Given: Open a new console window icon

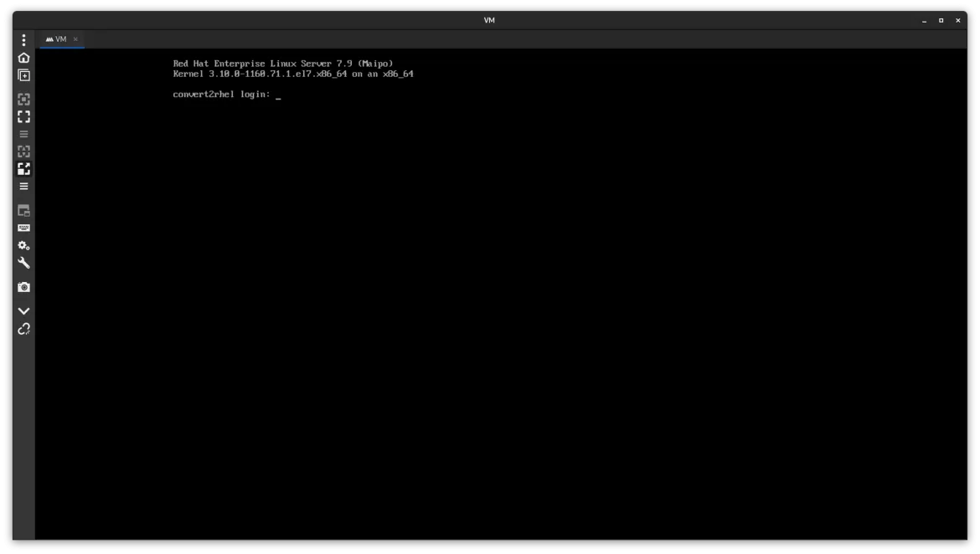Looking at the screenshot, I should (23, 75).
